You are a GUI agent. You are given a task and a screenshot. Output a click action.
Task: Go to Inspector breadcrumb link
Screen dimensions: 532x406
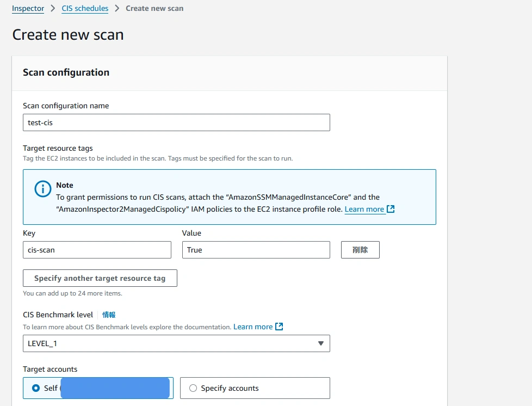pos(28,9)
